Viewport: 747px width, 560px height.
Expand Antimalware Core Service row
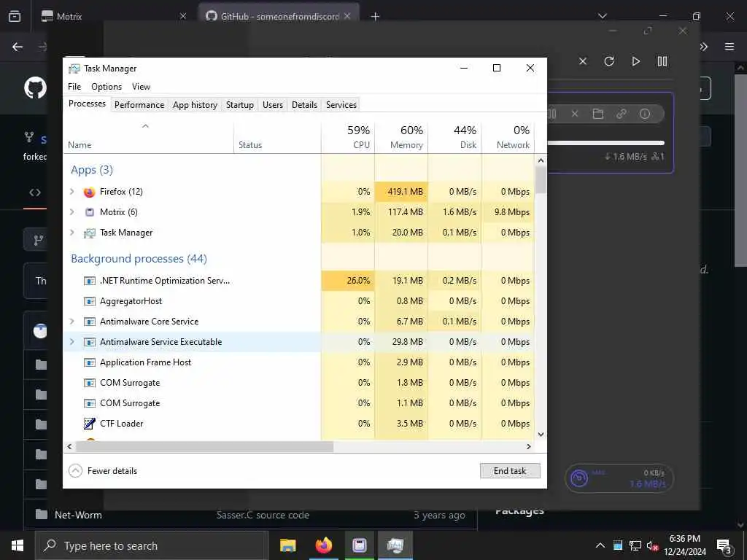click(x=72, y=322)
